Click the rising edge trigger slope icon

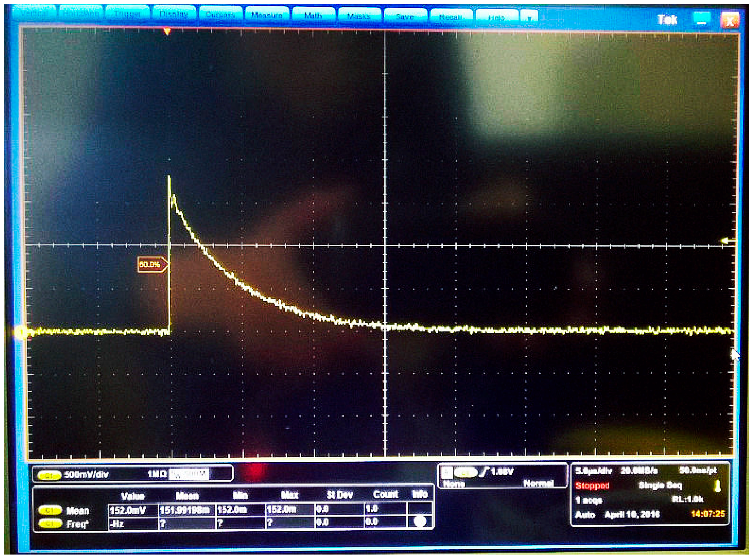tap(484, 472)
